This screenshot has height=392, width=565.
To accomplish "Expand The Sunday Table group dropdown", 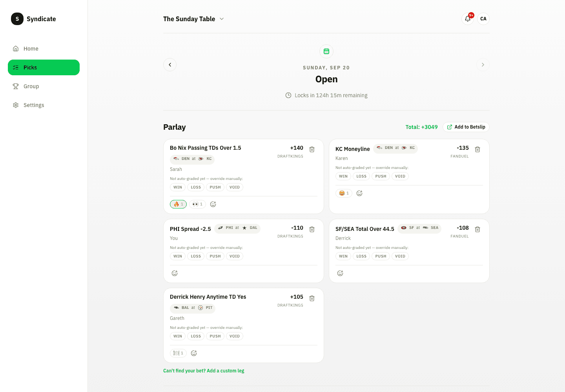I will coord(193,19).
